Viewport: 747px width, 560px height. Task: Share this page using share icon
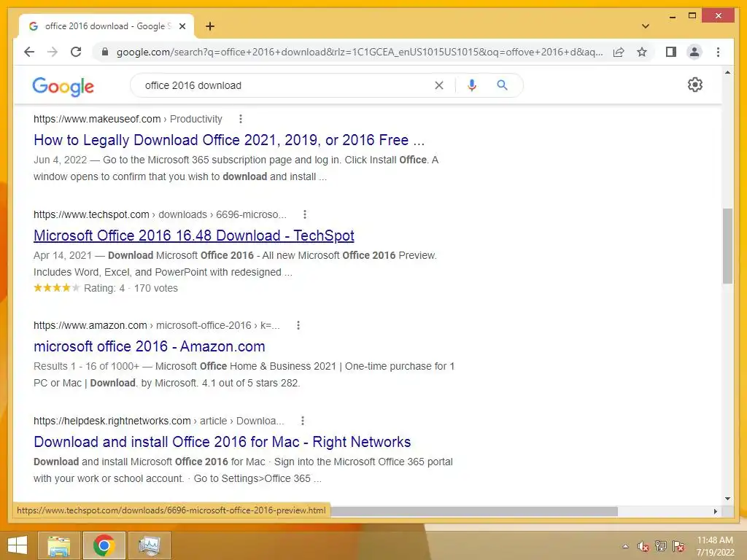click(619, 52)
